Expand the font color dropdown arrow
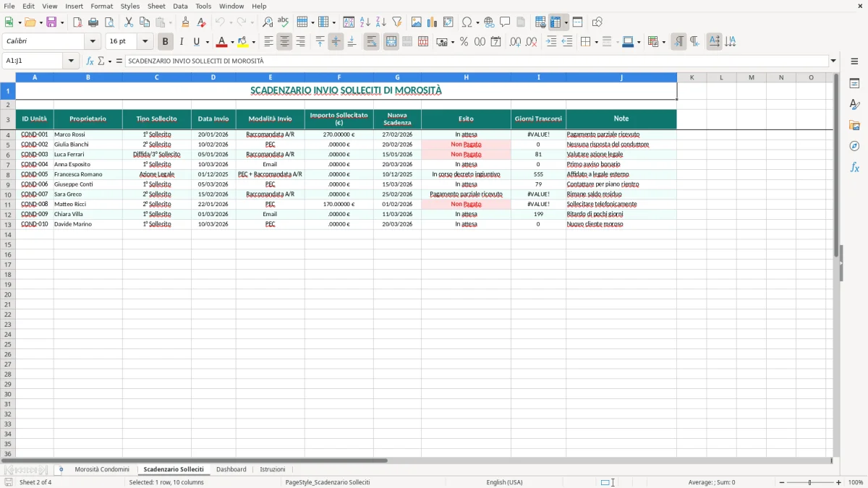This screenshot has height=488, width=868. point(232,42)
